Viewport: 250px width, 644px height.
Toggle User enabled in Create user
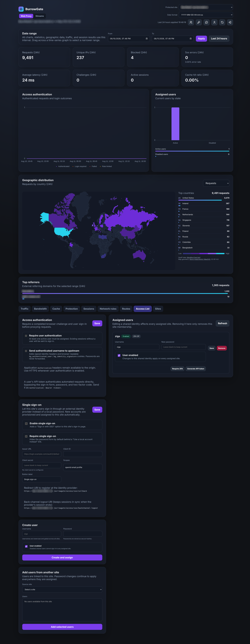pyautogui.click(x=26, y=546)
